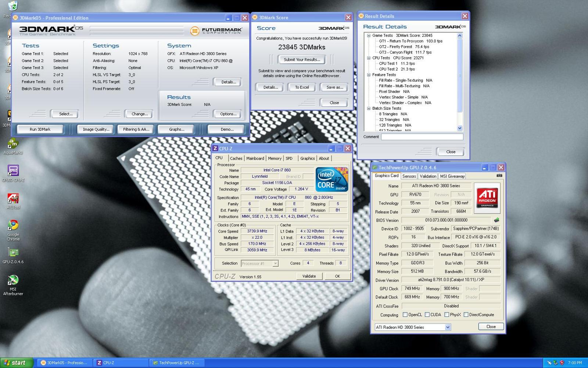The width and height of the screenshot is (588, 368).
Task: Open the SPD tab in CPU-Z
Action: [x=289, y=158]
